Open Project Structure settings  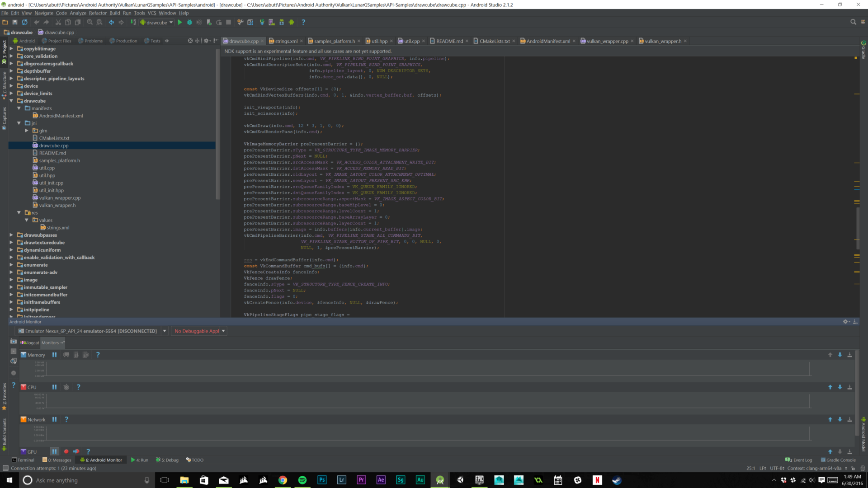coord(249,22)
